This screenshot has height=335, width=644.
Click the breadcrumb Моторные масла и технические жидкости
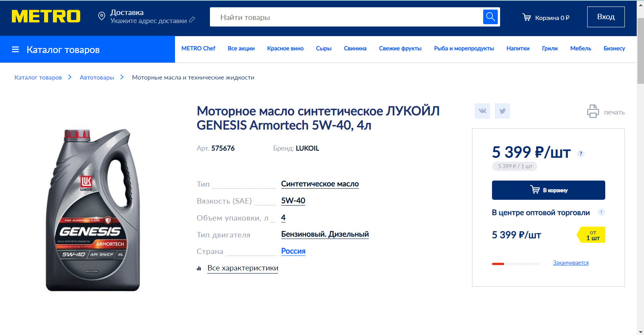click(193, 77)
